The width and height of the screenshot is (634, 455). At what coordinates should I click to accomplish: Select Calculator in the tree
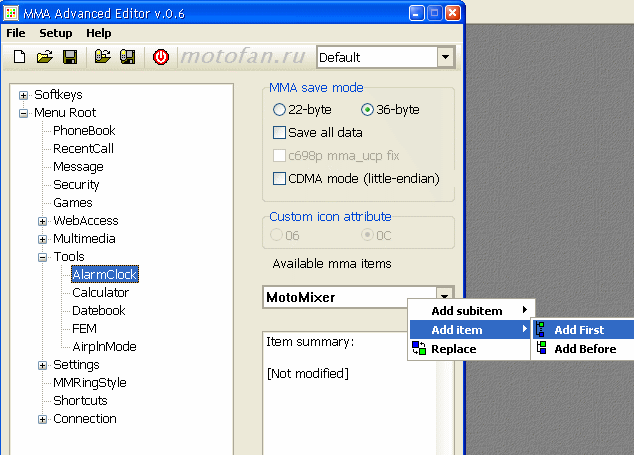point(100,293)
